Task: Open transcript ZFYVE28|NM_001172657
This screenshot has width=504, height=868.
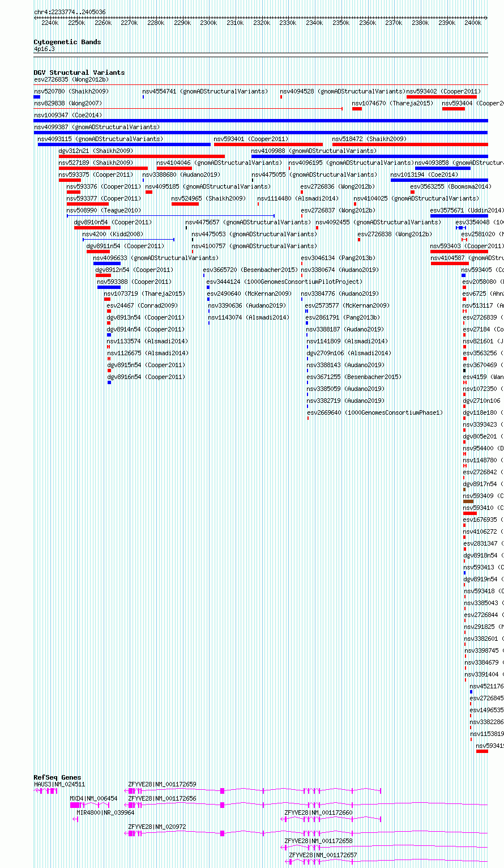Action: [323, 856]
